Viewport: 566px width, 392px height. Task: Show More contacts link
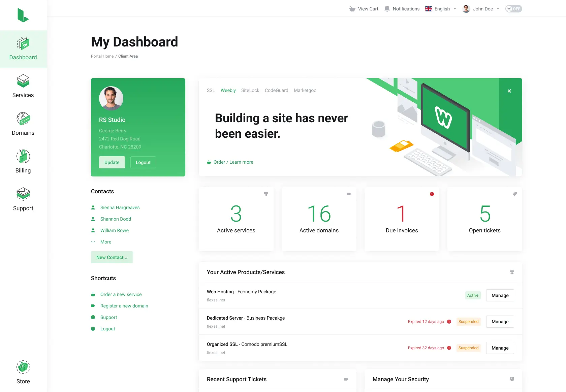pyautogui.click(x=106, y=242)
